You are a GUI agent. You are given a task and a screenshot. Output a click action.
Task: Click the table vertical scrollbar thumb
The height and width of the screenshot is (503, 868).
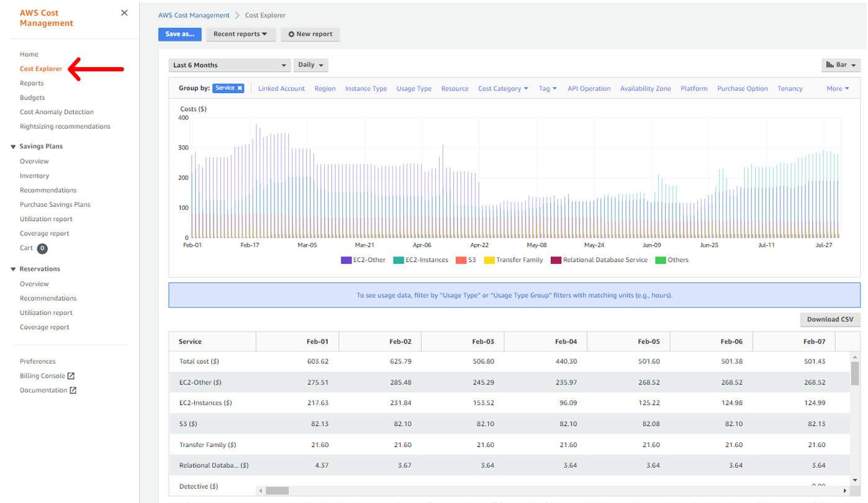click(x=855, y=373)
